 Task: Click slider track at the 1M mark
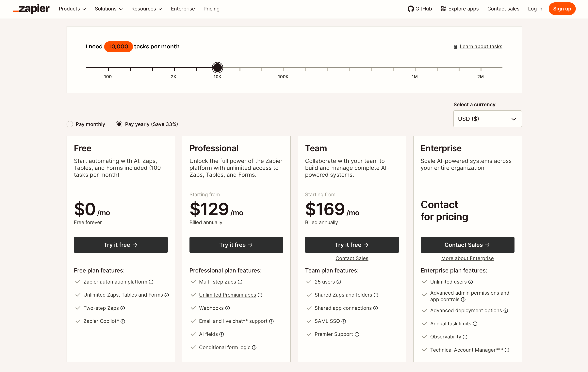tap(415, 68)
